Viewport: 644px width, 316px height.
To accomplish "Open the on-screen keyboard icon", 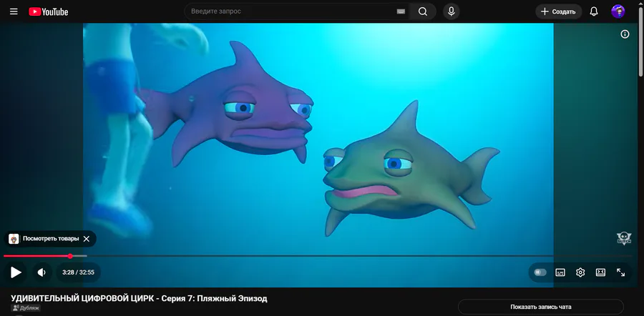I will tap(401, 11).
